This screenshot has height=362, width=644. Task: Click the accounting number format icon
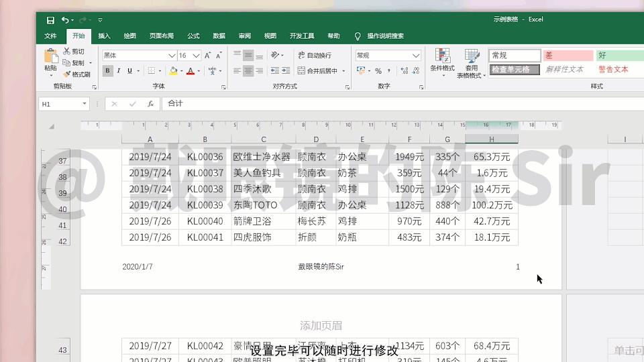(361, 70)
